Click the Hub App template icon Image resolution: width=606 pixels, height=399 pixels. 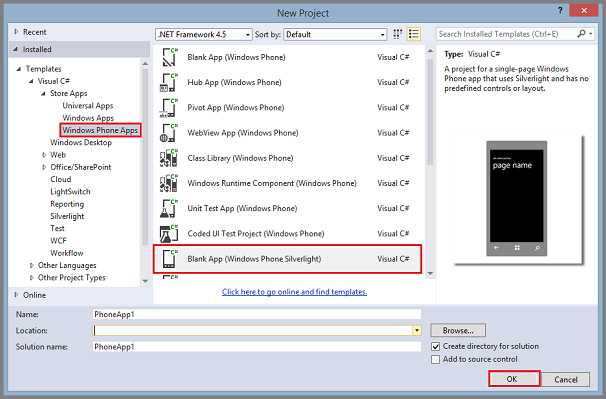click(169, 82)
